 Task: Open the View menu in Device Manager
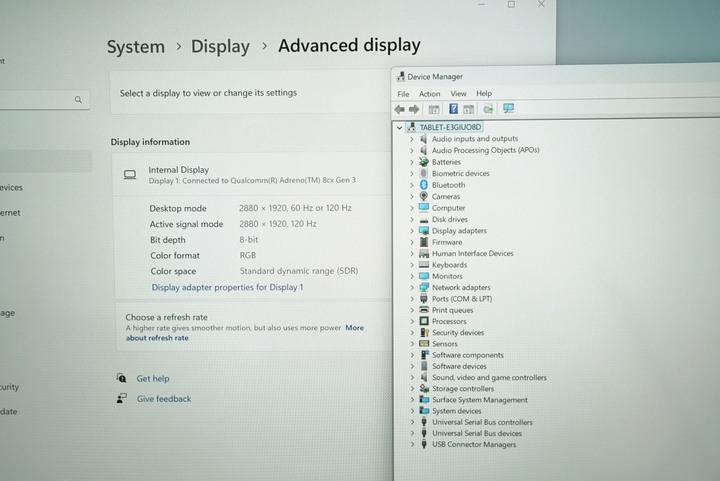458,94
